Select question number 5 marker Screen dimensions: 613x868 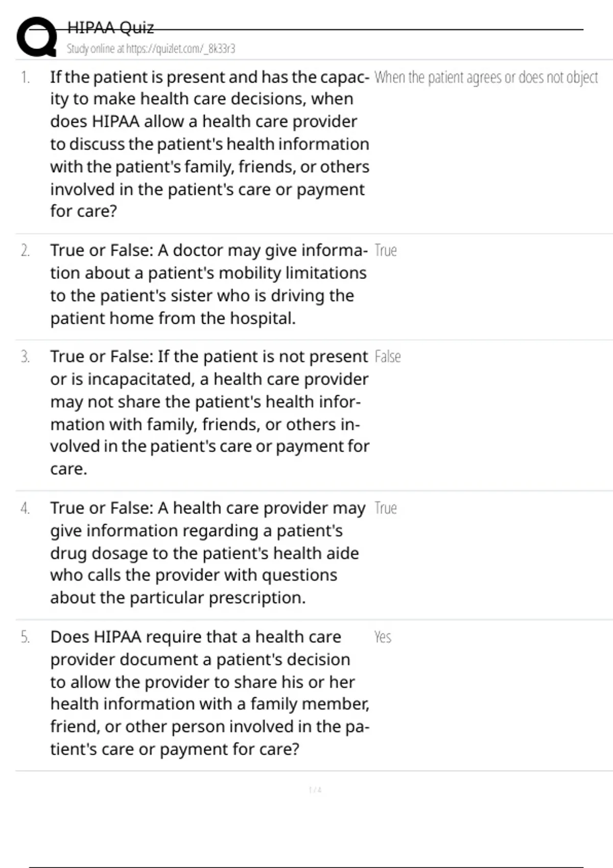(x=25, y=637)
